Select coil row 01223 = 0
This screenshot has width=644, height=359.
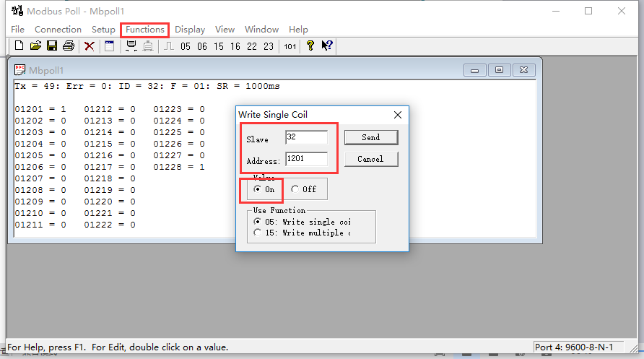179,109
